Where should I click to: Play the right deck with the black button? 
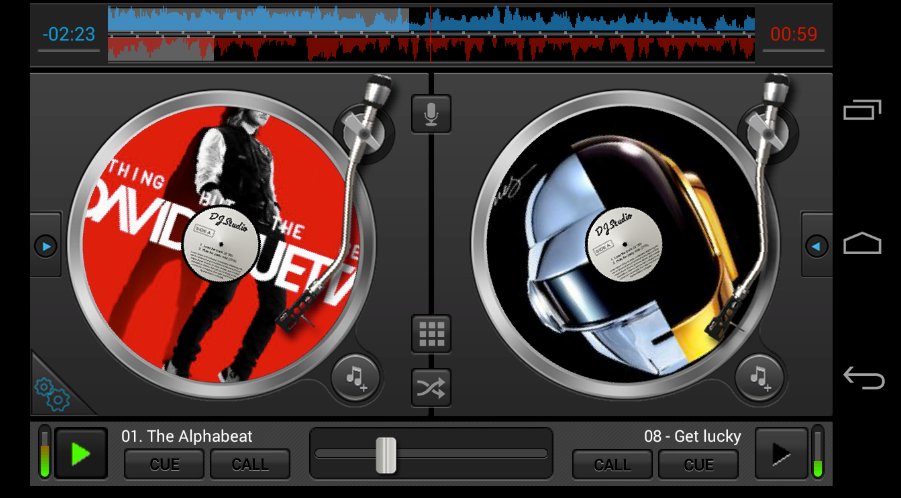tap(781, 454)
